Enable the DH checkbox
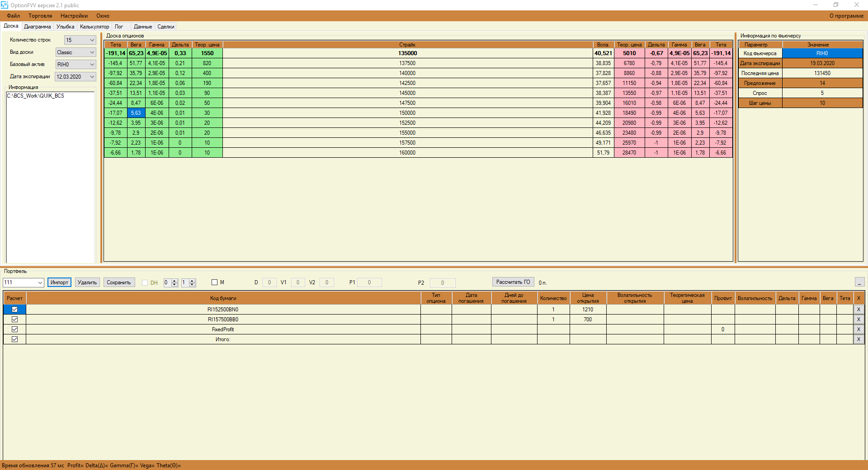Image resolution: width=868 pixels, height=470 pixels. (x=145, y=282)
